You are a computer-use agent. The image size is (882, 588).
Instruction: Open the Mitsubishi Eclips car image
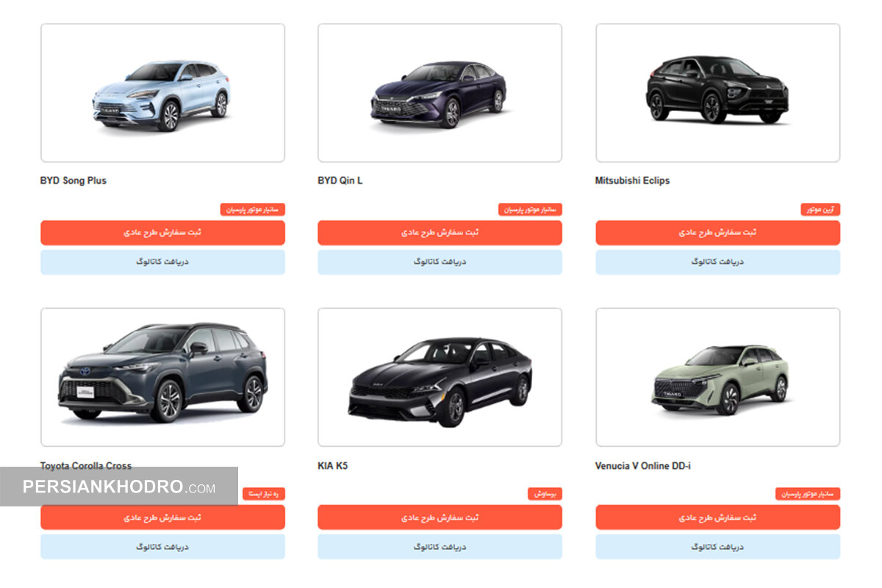coord(717,93)
